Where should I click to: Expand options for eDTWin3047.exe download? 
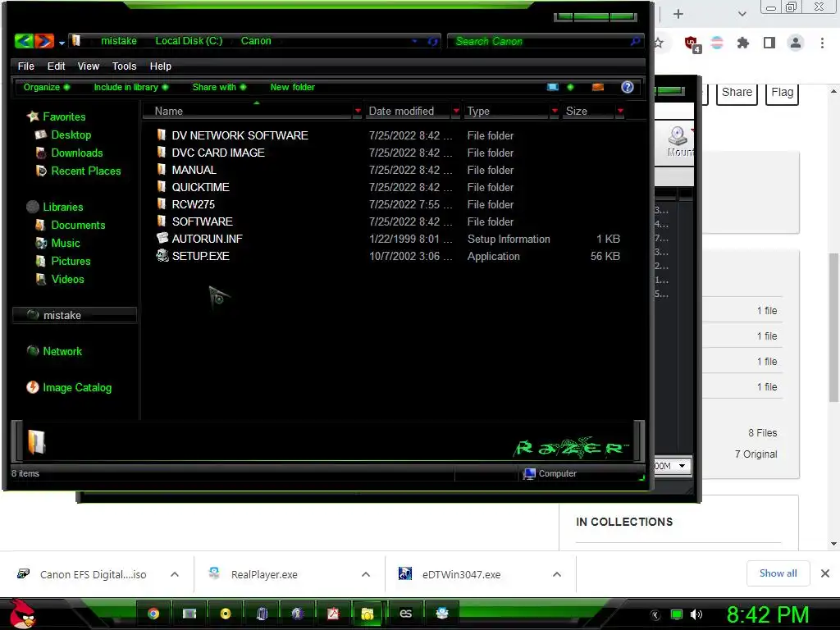[557, 574]
